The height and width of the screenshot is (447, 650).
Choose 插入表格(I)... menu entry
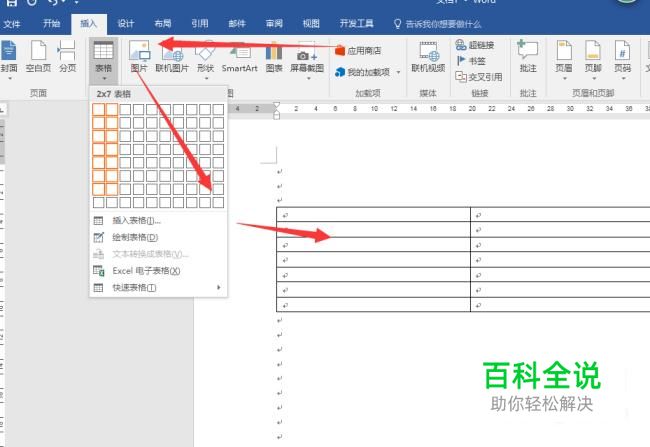pyautogui.click(x=158, y=221)
